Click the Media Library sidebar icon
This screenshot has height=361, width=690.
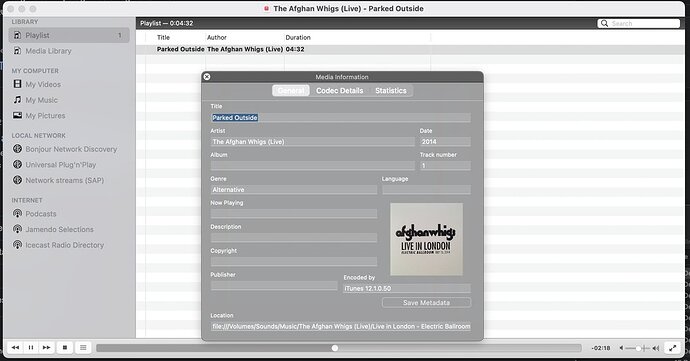[17, 51]
